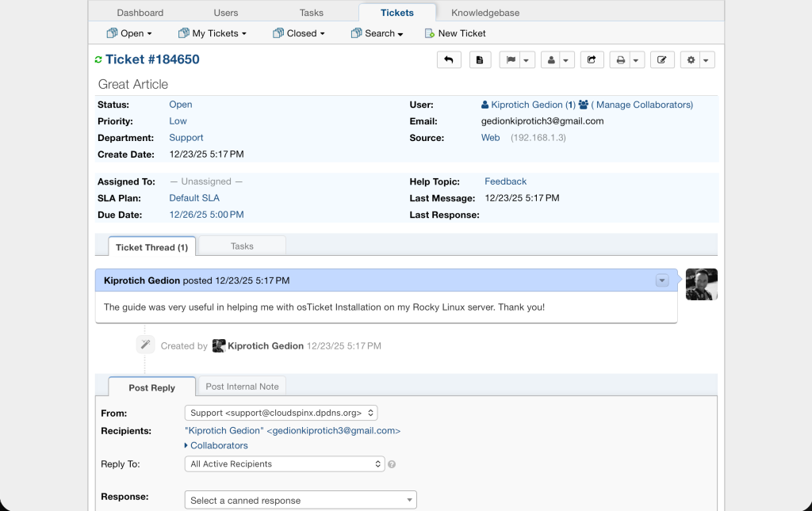812x511 pixels.
Task: Click Kiprotich Gedion's avatar thumbnail
Action: pyautogui.click(x=701, y=284)
